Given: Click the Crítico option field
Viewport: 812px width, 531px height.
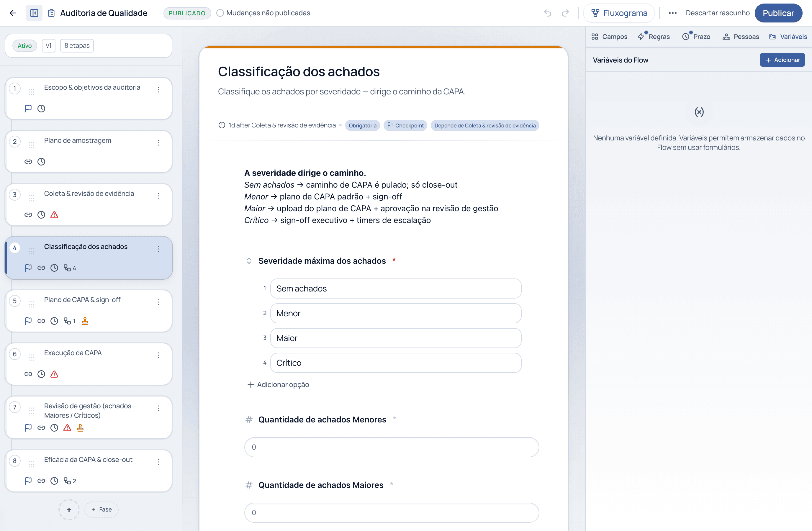Looking at the screenshot, I should click(396, 363).
